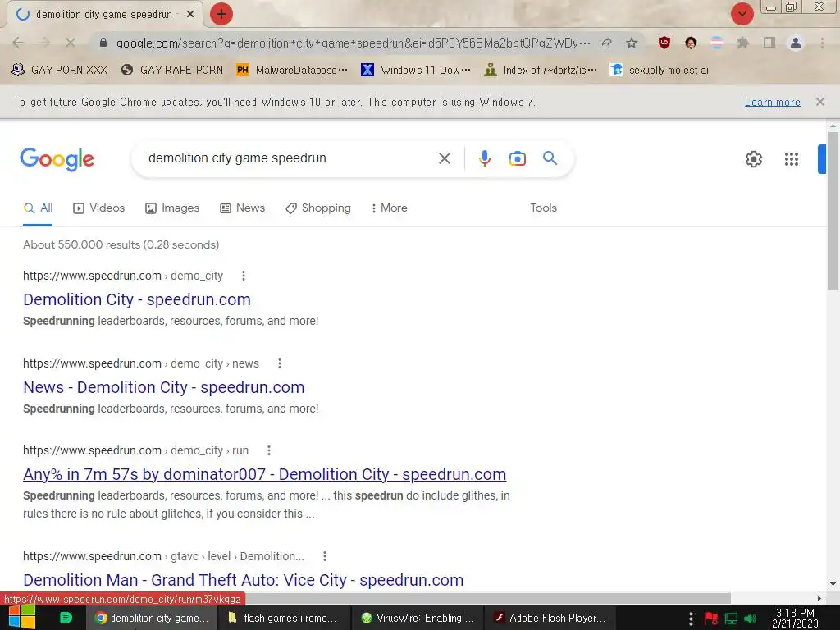Open the volume control in the tray
The width and height of the screenshot is (840, 630).
point(751,619)
